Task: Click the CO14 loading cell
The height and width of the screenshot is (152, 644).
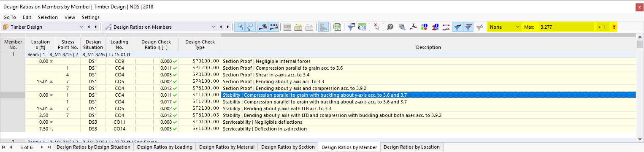Action: click(119, 129)
